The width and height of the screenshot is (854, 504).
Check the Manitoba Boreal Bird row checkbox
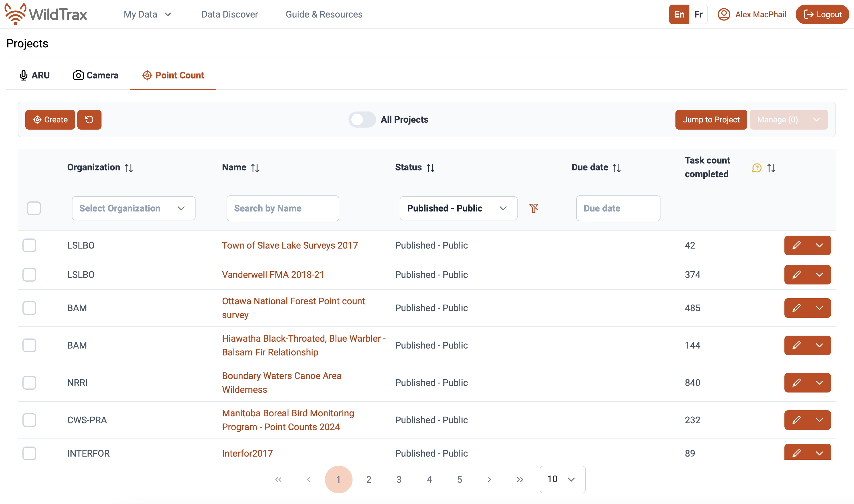(29, 420)
